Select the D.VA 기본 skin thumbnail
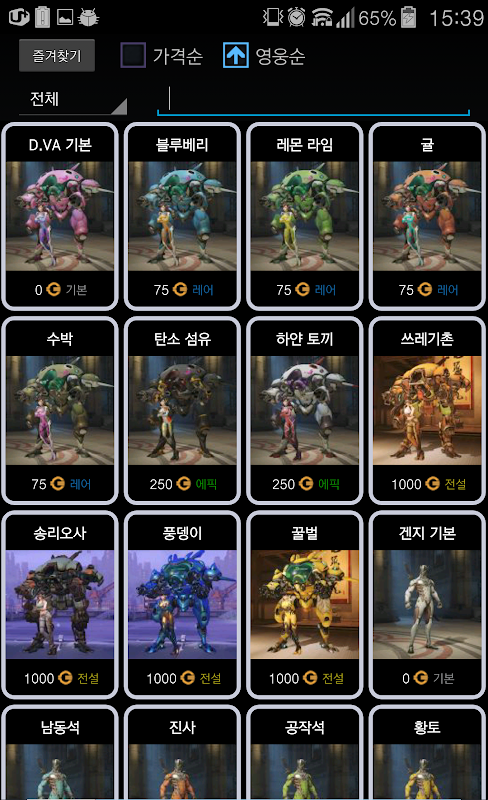Viewport: 488px width, 800px height. point(60,216)
